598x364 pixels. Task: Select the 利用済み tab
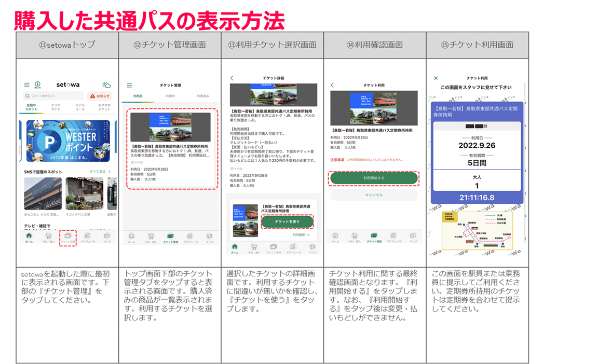(x=203, y=96)
